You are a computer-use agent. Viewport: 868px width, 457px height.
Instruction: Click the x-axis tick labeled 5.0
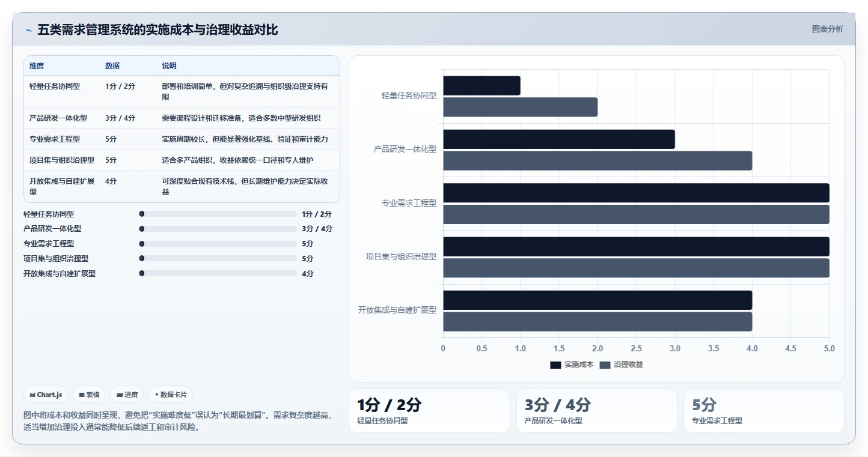point(829,349)
